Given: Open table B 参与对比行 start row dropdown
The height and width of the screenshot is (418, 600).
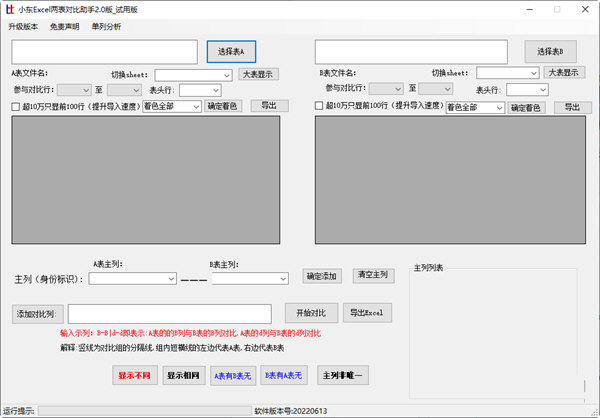Looking at the screenshot, I should click(x=386, y=89).
